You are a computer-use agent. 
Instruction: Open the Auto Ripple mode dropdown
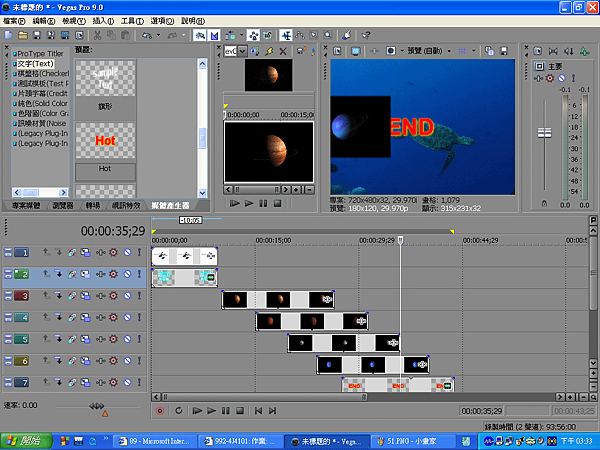241,36
